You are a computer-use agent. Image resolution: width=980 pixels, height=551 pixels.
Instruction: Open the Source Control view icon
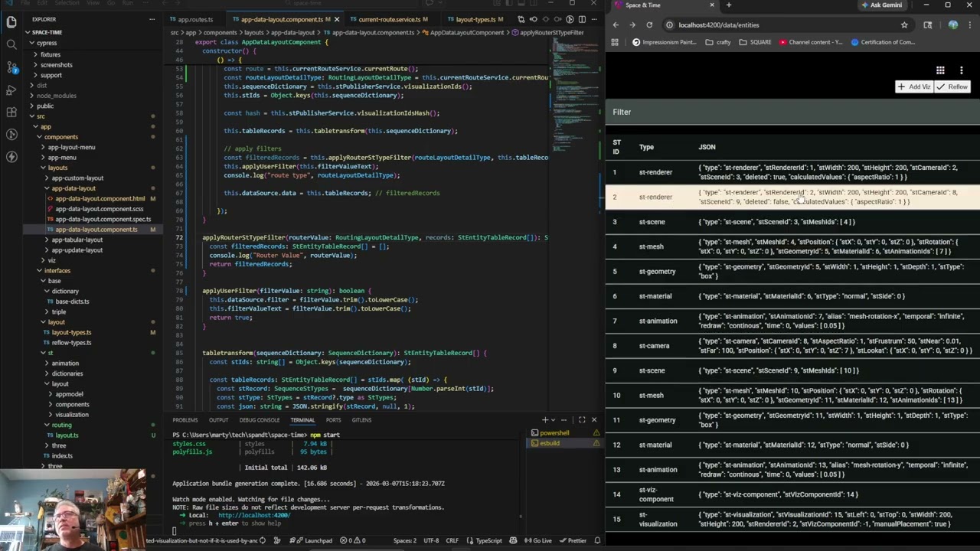[11, 67]
